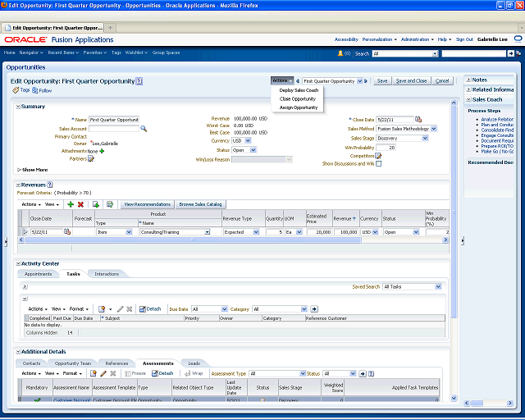Click Detach in Assessments toolbar
The image size is (525, 420).
click(x=162, y=373)
